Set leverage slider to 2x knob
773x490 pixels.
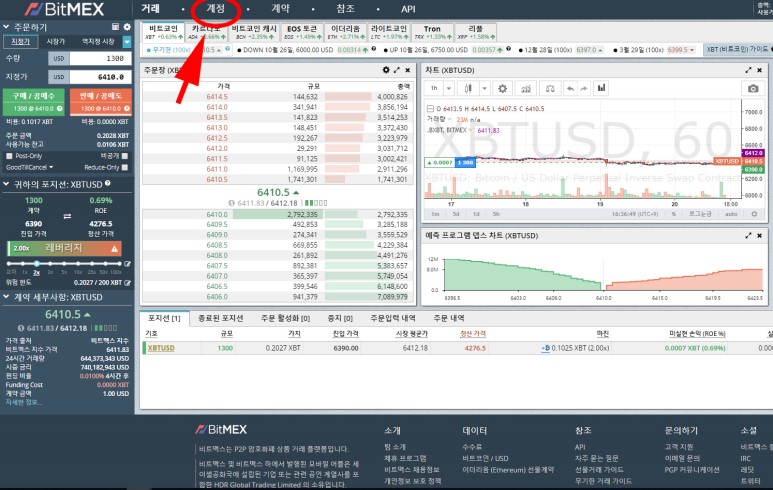36,264
